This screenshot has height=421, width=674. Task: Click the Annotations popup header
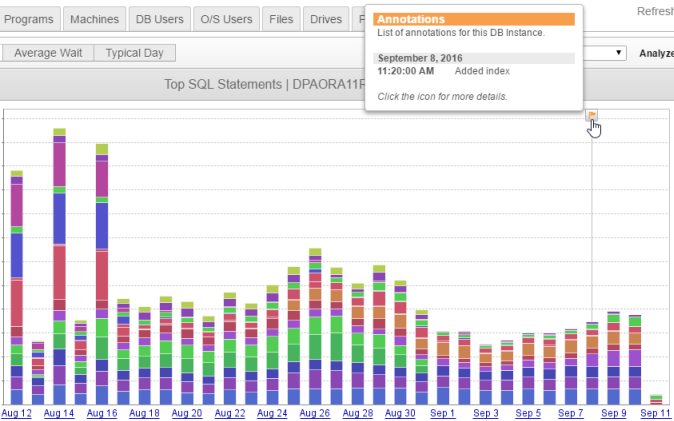coord(474,19)
